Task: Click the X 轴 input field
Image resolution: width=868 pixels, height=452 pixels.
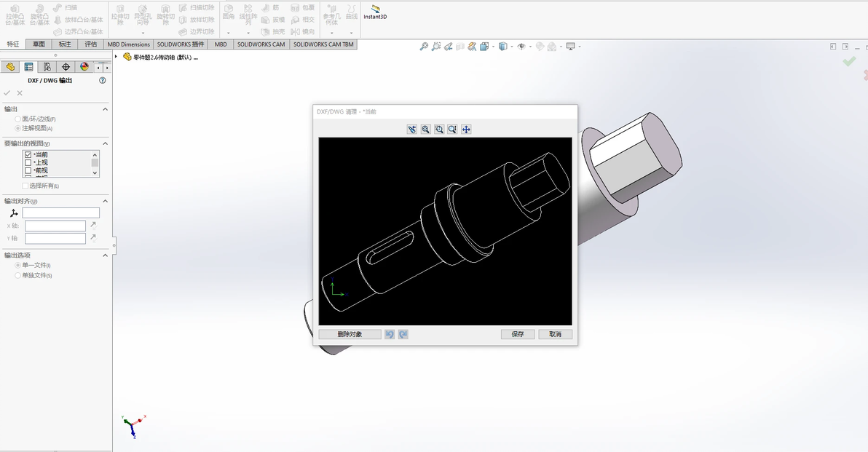Action: tap(55, 226)
